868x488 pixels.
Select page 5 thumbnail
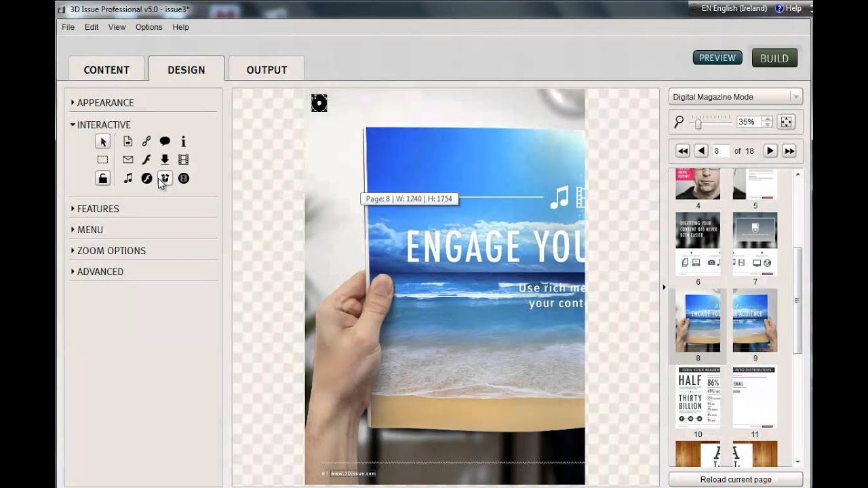(x=755, y=184)
